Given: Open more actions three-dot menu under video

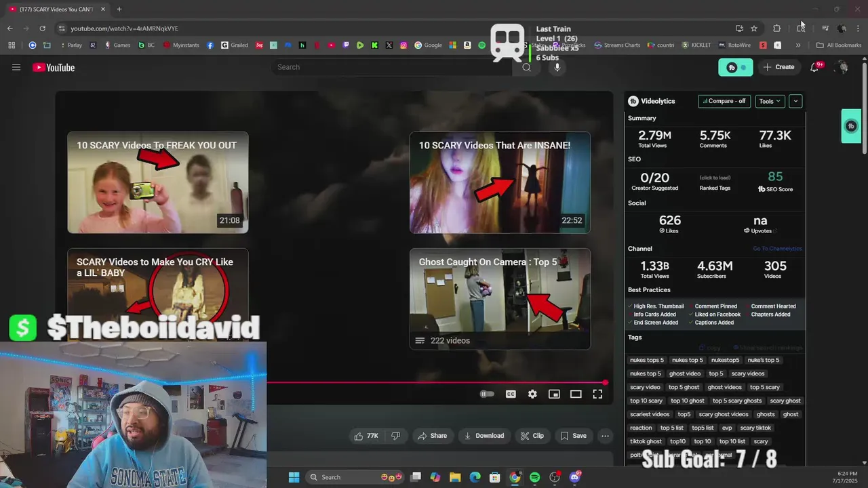Looking at the screenshot, I should coord(605,436).
